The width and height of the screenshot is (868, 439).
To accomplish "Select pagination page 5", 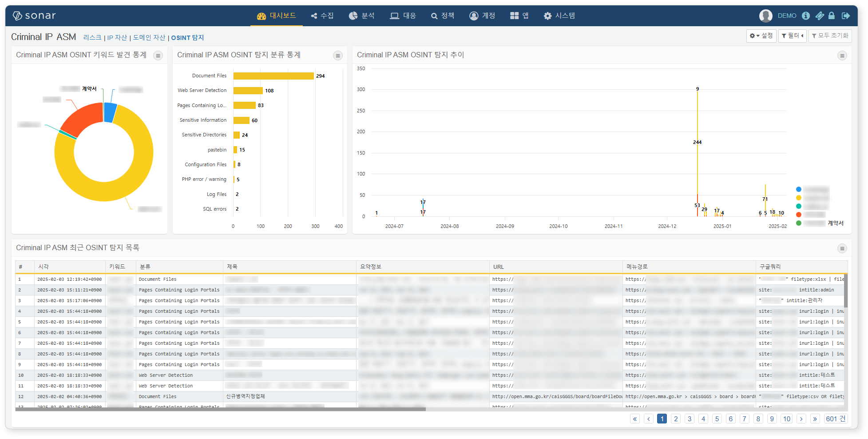I will tap(717, 419).
